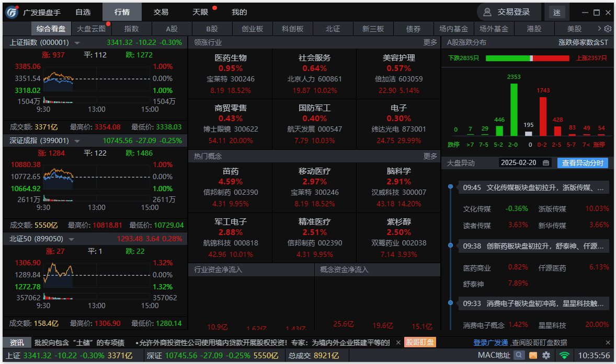The height and width of the screenshot is (364, 616).
Task: Expand the 深证成指 dropdown arrow
Action: tap(77, 140)
